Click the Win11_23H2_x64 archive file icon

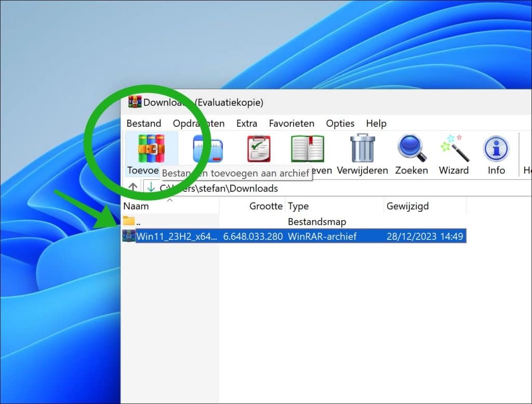(129, 236)
